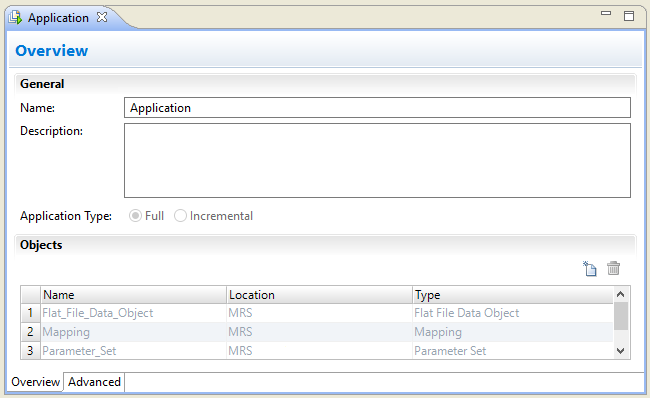The height and width of the screenshot is (398, 650).
Task: Close the Application editor tab
Action: (102, 17)
